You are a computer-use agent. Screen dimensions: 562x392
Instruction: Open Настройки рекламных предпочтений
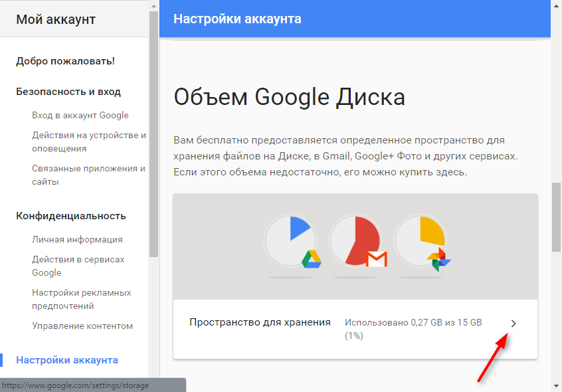click(x=81, y=299)
